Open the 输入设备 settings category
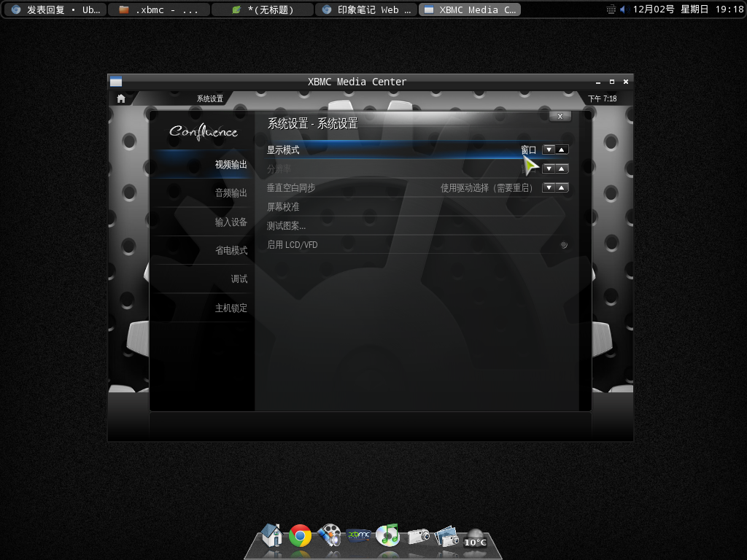747x560 pixels. coord(203,222)
